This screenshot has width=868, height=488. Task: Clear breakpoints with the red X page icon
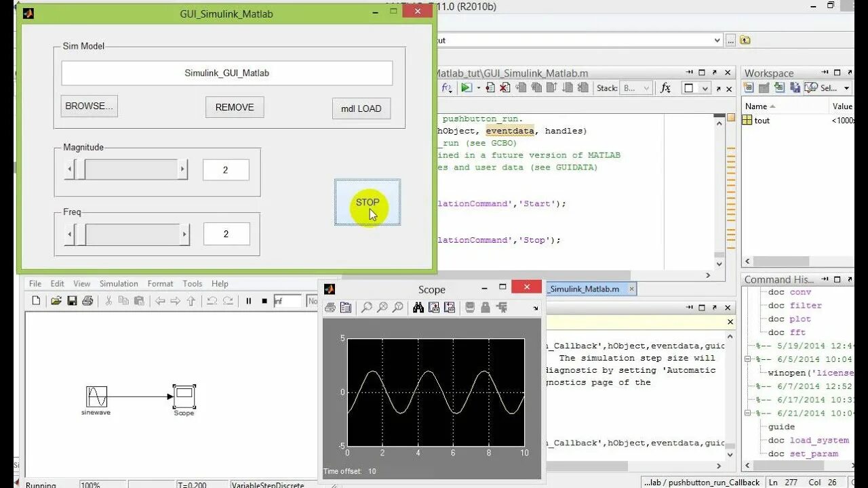(505, 87)
